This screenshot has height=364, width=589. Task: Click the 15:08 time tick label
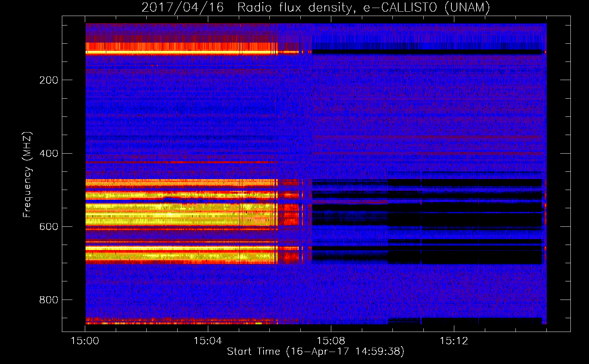point(331,341)
